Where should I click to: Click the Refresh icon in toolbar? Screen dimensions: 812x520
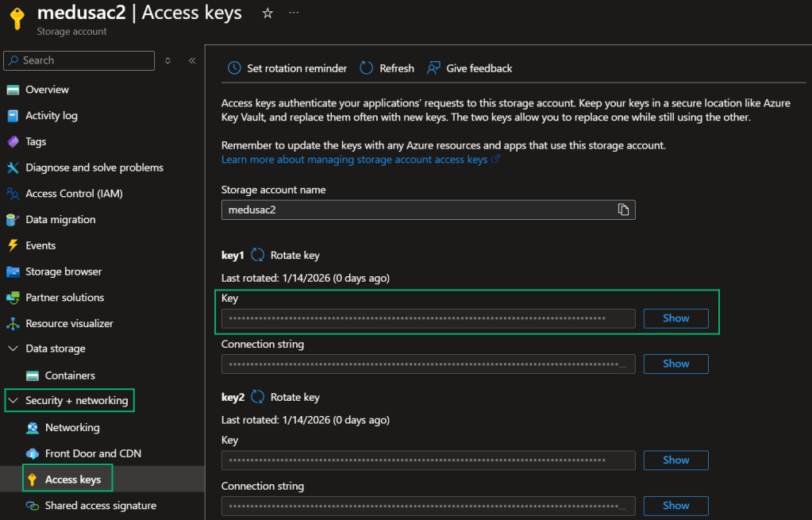point(367,68)
